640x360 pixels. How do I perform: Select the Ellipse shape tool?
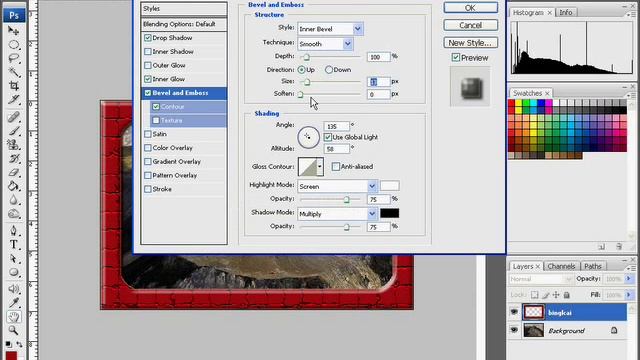[13, 272]
